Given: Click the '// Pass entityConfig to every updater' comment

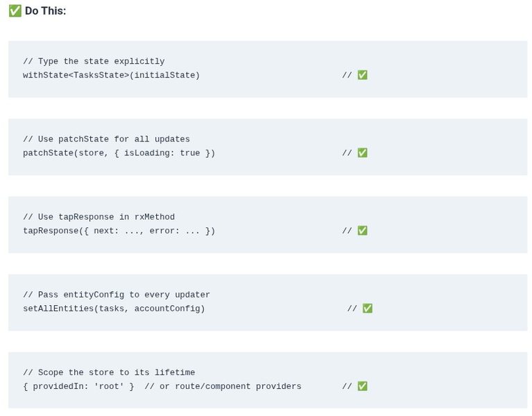Looking at the screenshot, I should (117, 295).
